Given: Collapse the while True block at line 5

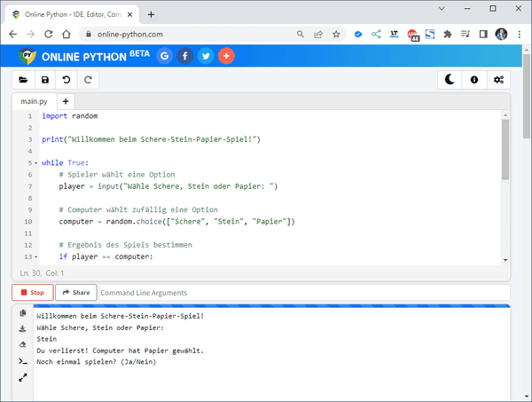Looking at the screenshot, I should coord(35,163).
